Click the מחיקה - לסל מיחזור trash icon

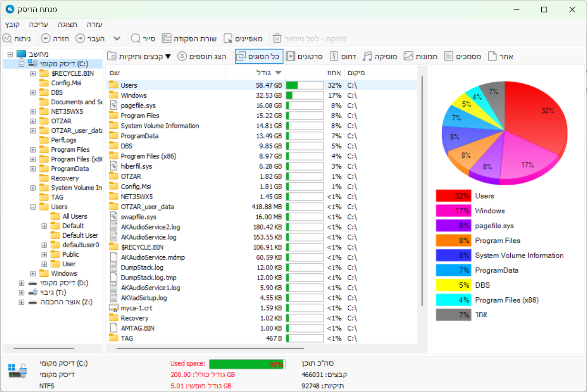pos(277,39)
